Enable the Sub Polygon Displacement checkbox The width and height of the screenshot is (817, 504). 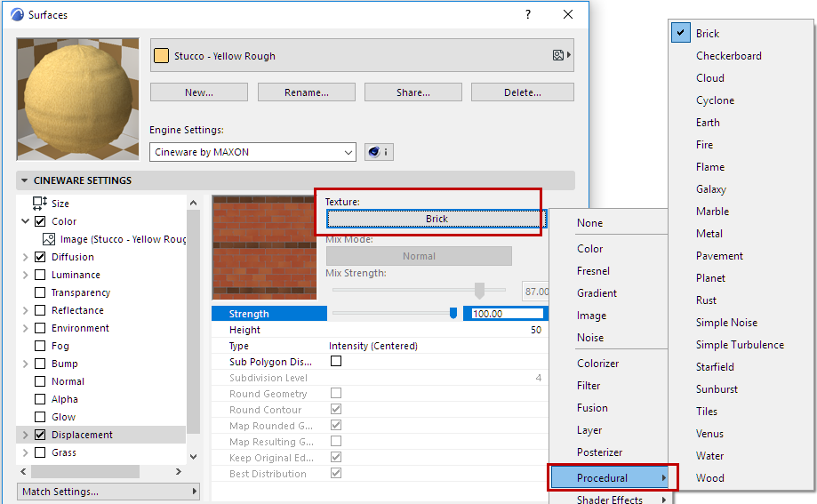(x=336, y=361)
